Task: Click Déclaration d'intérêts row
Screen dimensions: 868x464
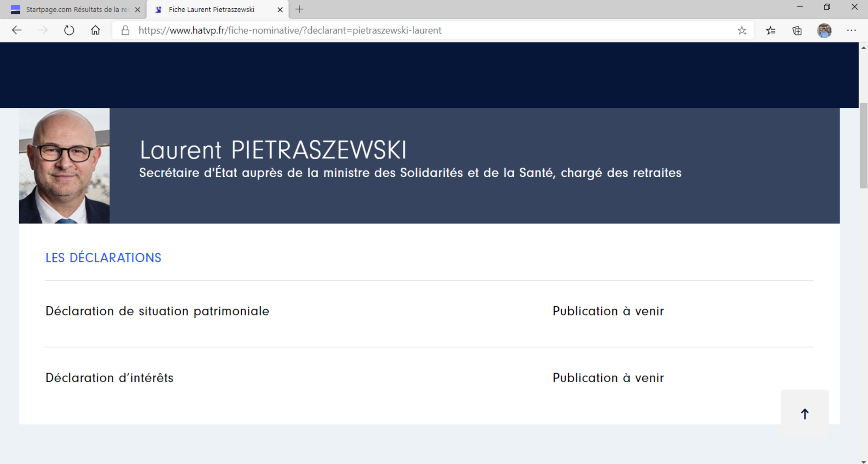Action: coord(109,378)
